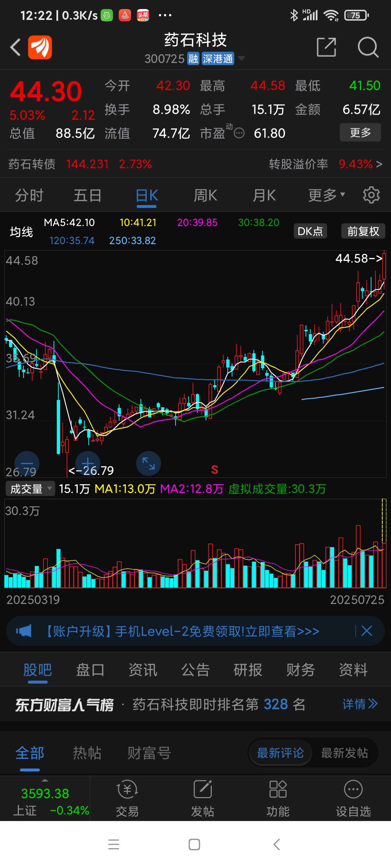Tap the 26.79 low price marker
Viewport: 391px width, 868px height.
tap(91, 470)
